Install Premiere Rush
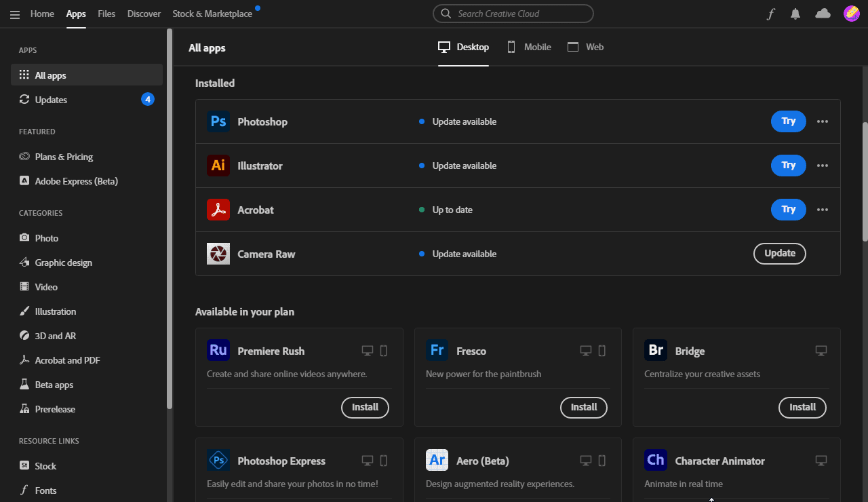Image resolution: width=868 pixels, height=502 pixels. [x=365, y=407]
